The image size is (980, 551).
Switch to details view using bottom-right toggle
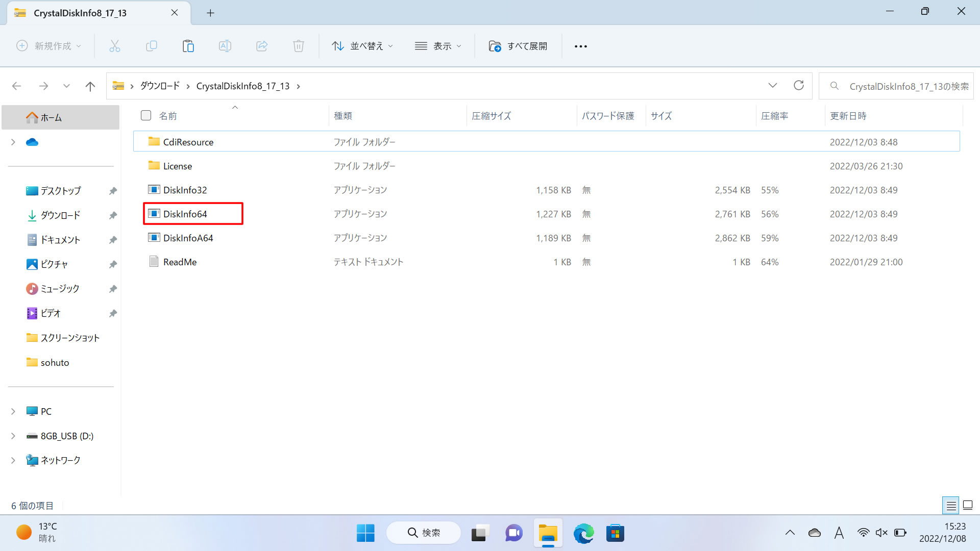tap(950, 505)
